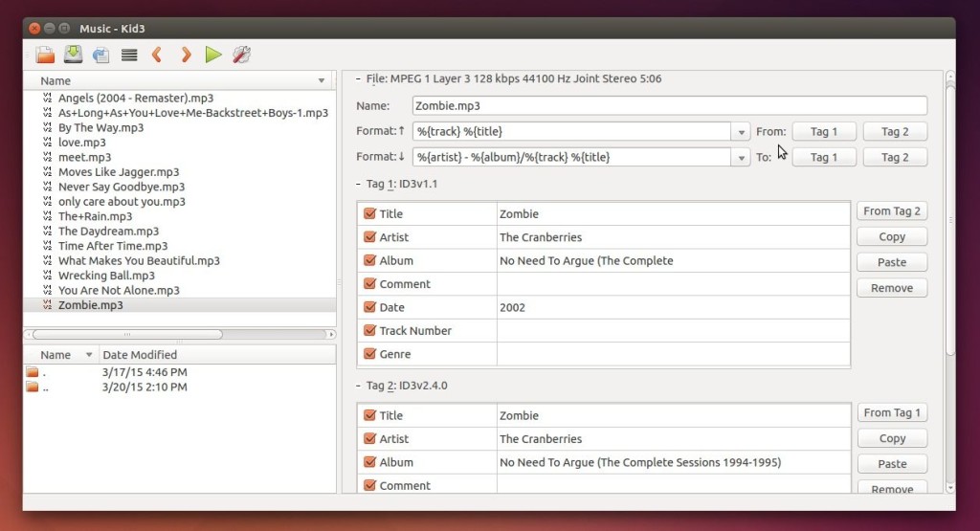This screenshot has height=531, width=980.
Task: Click the folder icon for the '..' directory
Action: [33, 387]
